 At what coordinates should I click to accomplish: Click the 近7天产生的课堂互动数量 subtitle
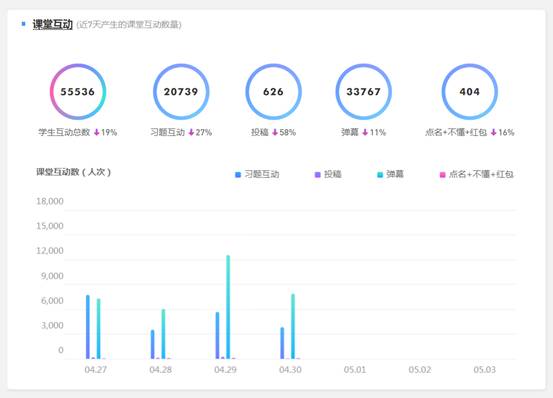(x=129, y=25)
